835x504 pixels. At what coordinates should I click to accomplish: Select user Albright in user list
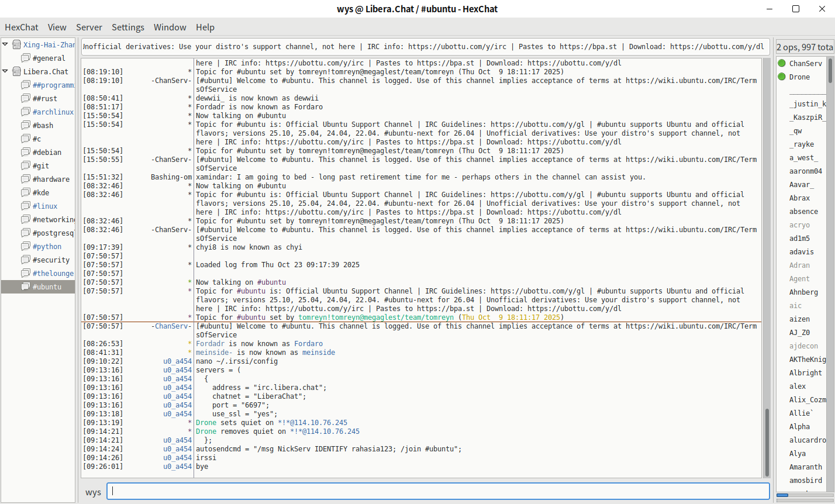(805, 373)
